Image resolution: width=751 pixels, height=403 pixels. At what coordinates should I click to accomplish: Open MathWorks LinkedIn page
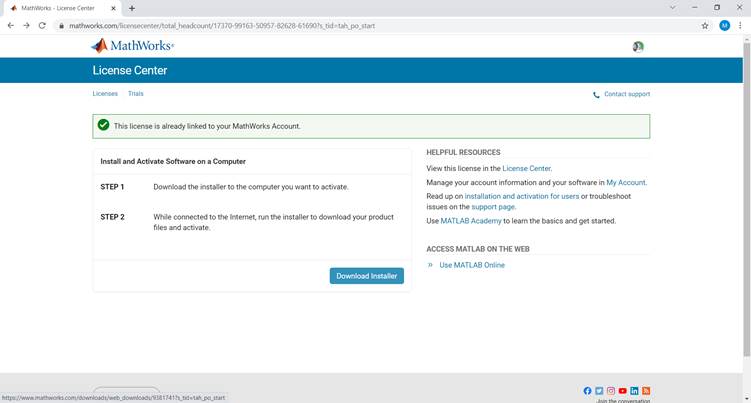[x=634, y=391]
